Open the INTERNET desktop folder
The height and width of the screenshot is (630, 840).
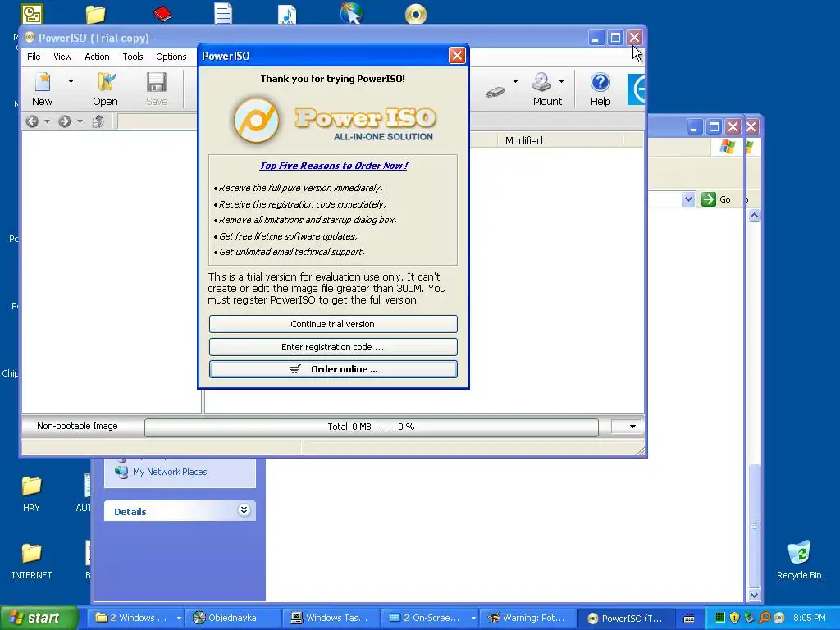click(32, 561)
